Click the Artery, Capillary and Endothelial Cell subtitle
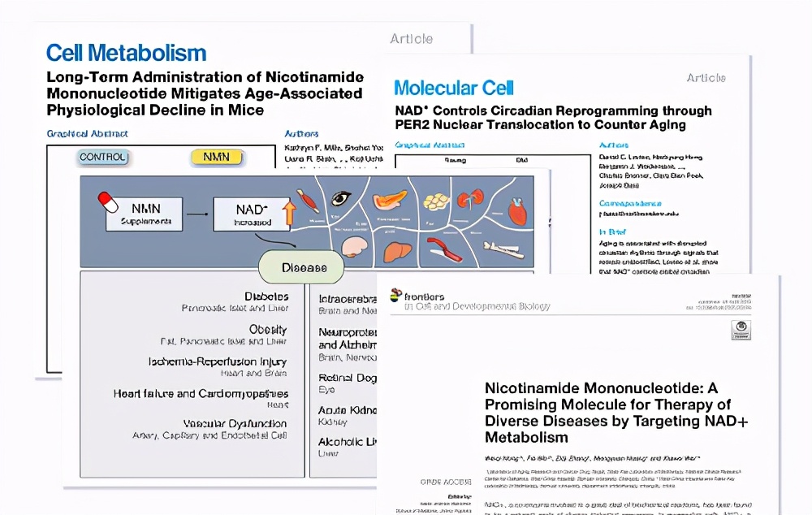Screen dimensions: 812x515 tap(209, 435)
